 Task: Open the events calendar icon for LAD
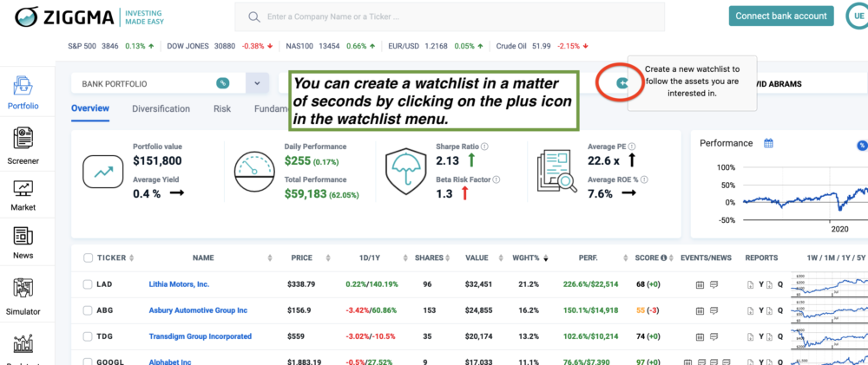click(700, 285)
